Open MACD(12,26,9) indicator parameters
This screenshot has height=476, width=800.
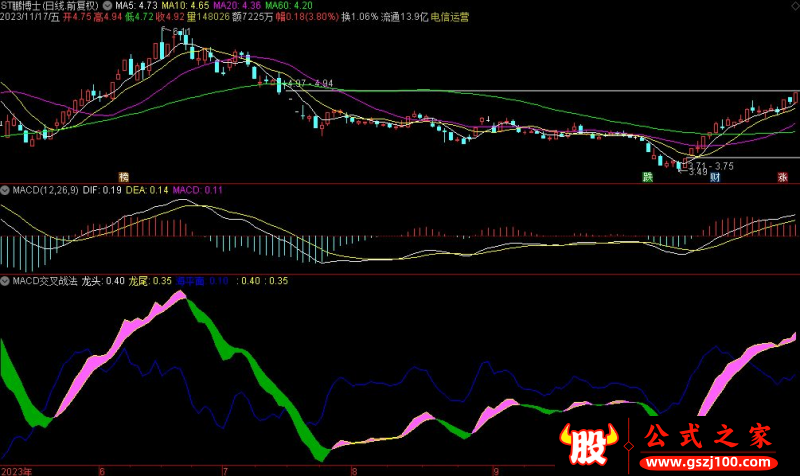[41, 189]
